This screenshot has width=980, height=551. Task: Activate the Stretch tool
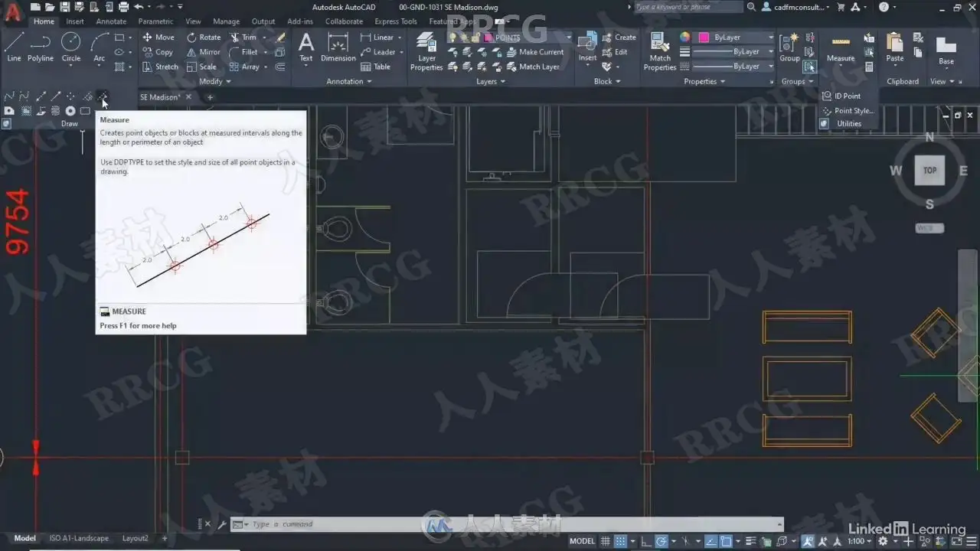coord(160,67)
